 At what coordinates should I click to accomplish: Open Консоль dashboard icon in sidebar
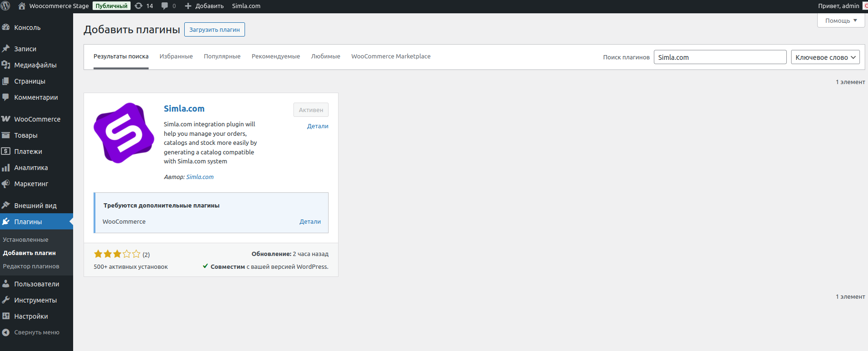[6, 28]
